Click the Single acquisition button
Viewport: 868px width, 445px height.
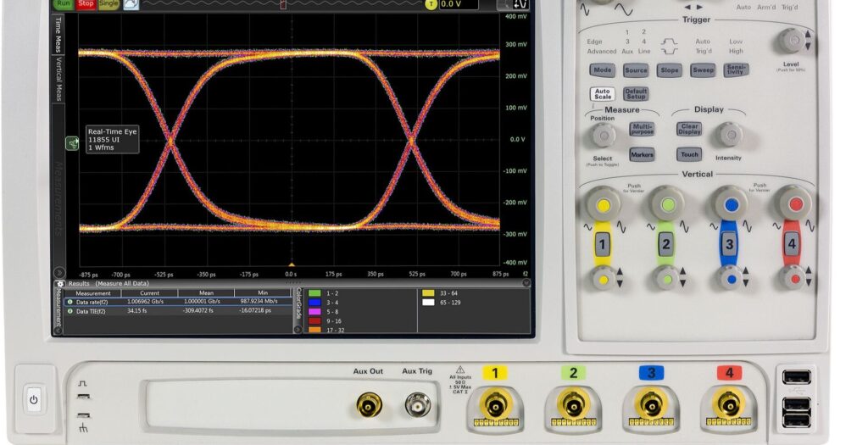[108, 4]
